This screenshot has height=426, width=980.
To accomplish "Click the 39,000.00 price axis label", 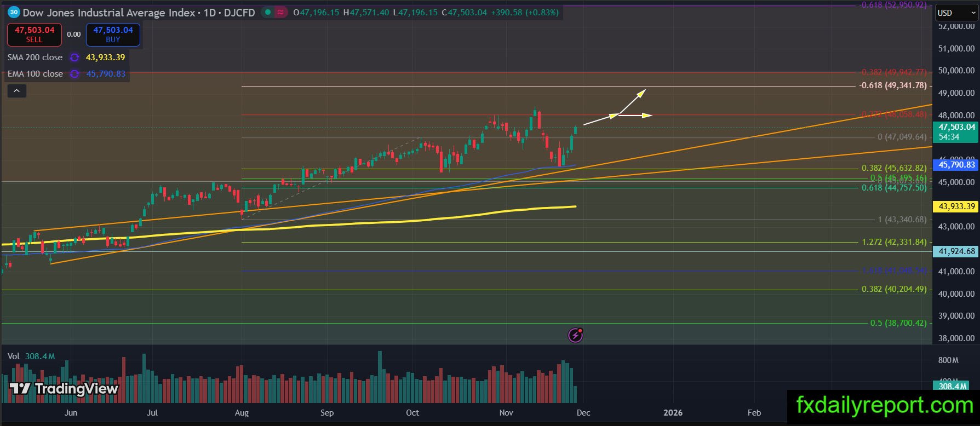I will [956, 316].
